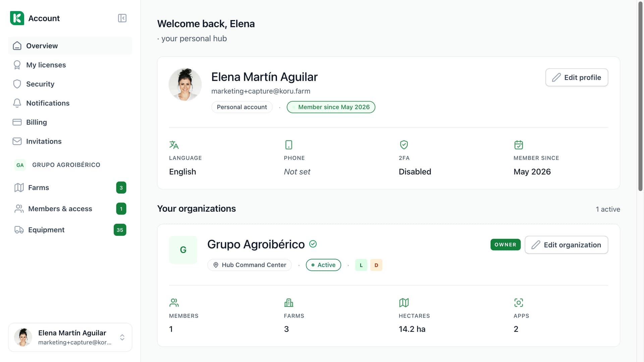Image resolution: width=644 pixels, height=362 pixels.
Task: Click the OWNER role badge
Action: click(505, 245)
